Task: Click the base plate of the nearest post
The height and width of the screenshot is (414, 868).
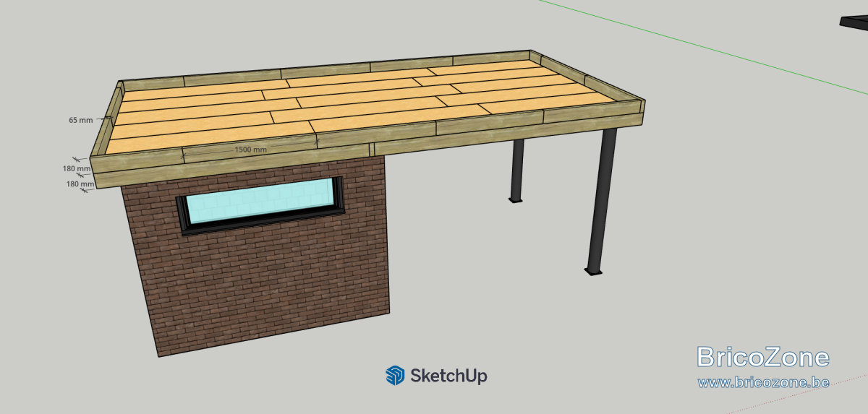Action: (593, 272)
